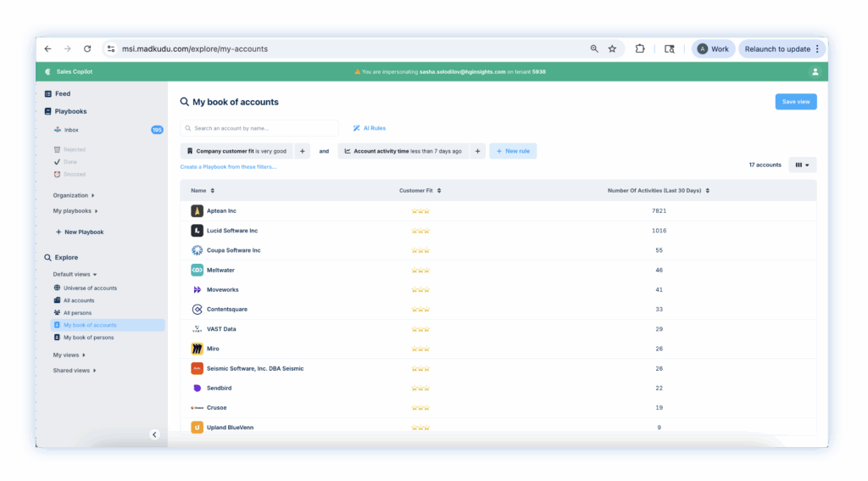Screen dimensions: 868x481
Task: Click the plus icon next to Account activity time
Action: point(478,151)
